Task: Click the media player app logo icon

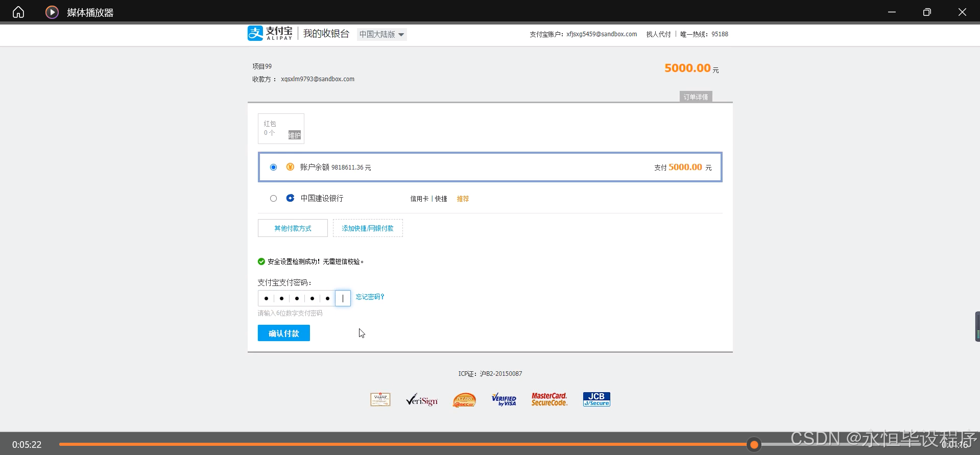Action: pyautogui.click(x=52, y=12)
